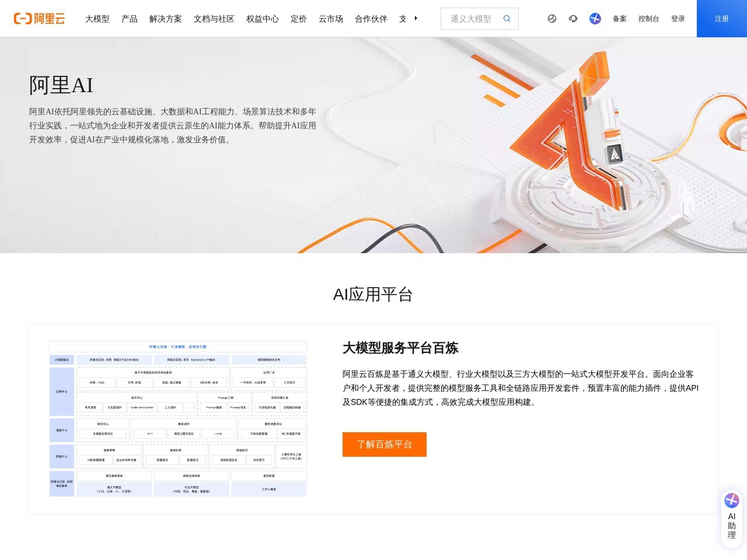This screenshot has height=560, width=747.
Task: Open the 合作伙伴 menu item
Action: (x=371, y=18)
